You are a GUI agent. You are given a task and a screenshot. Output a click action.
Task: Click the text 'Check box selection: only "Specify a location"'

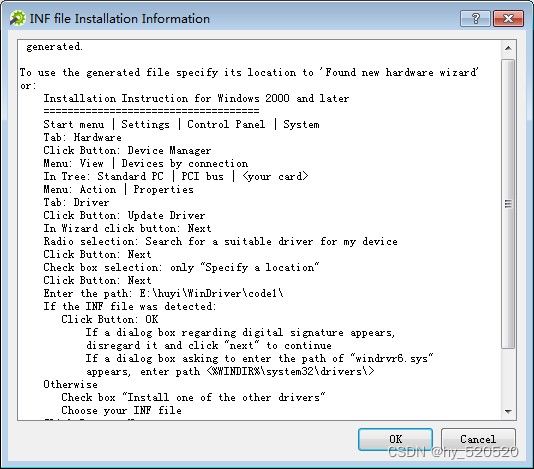click(x=181, y=268)
